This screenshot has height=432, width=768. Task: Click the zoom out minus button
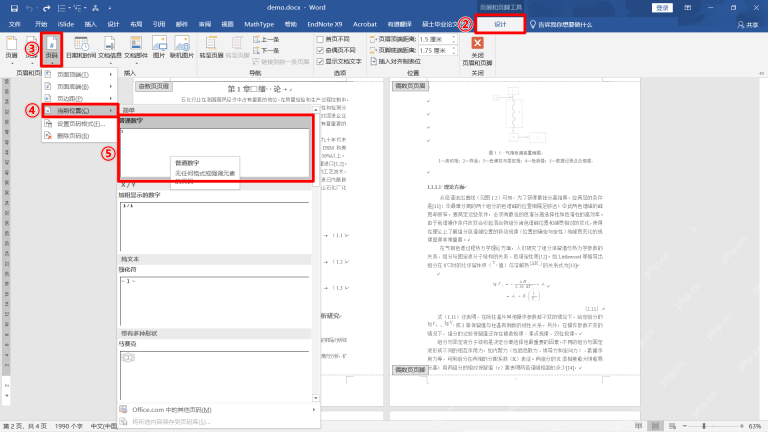tap(685, 426)
